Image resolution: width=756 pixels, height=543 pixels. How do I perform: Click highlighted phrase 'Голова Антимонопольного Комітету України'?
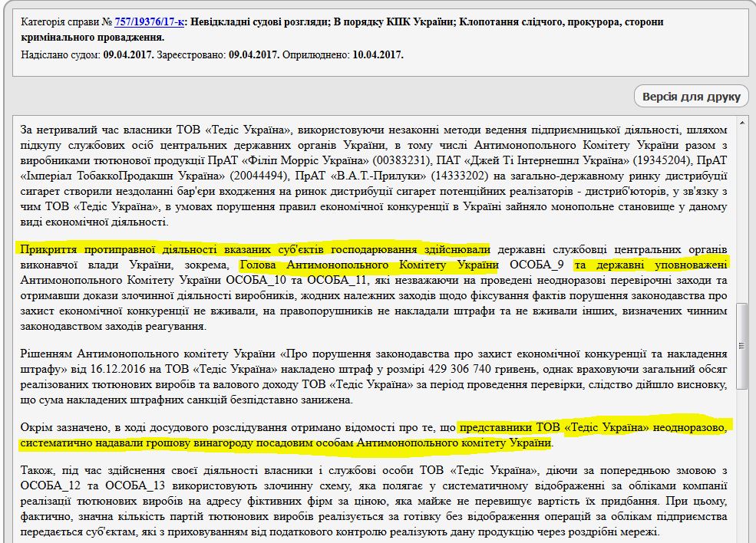coord(369,265)
